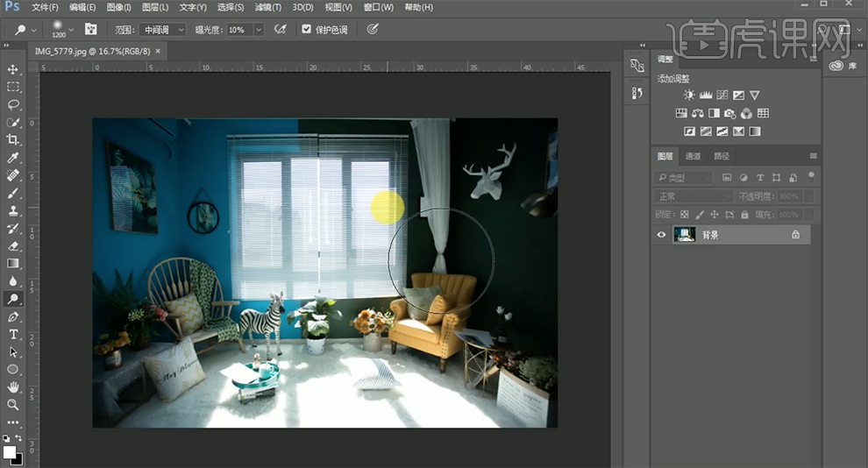
Task: Select the 背景 layer thumbnail
Action: point(684,235)
